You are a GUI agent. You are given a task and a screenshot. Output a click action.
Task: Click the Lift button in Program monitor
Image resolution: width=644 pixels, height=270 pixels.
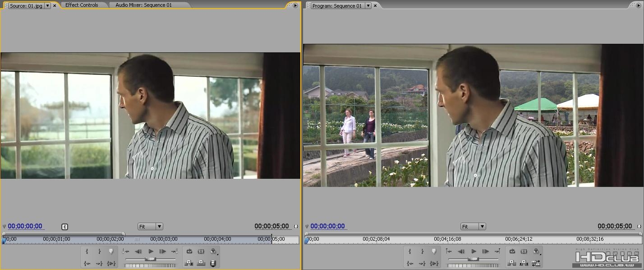click(x=512, y=263)
